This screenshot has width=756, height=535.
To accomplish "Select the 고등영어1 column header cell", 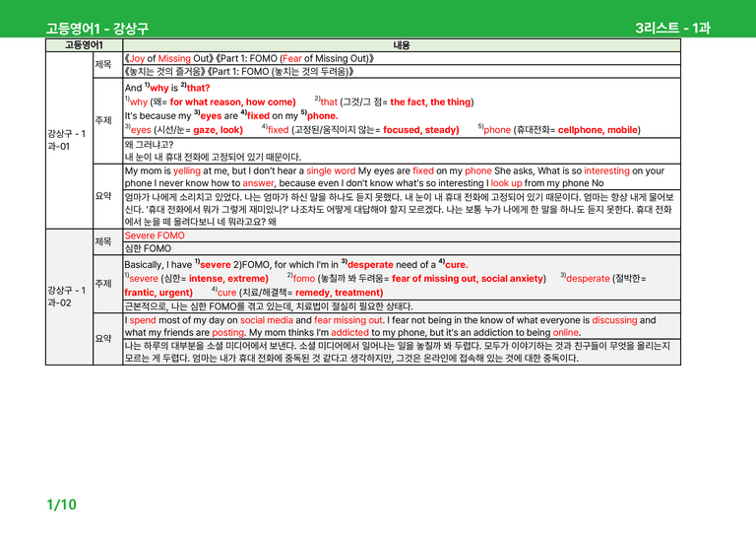I will pyautogui.click(x=84, y=45).
